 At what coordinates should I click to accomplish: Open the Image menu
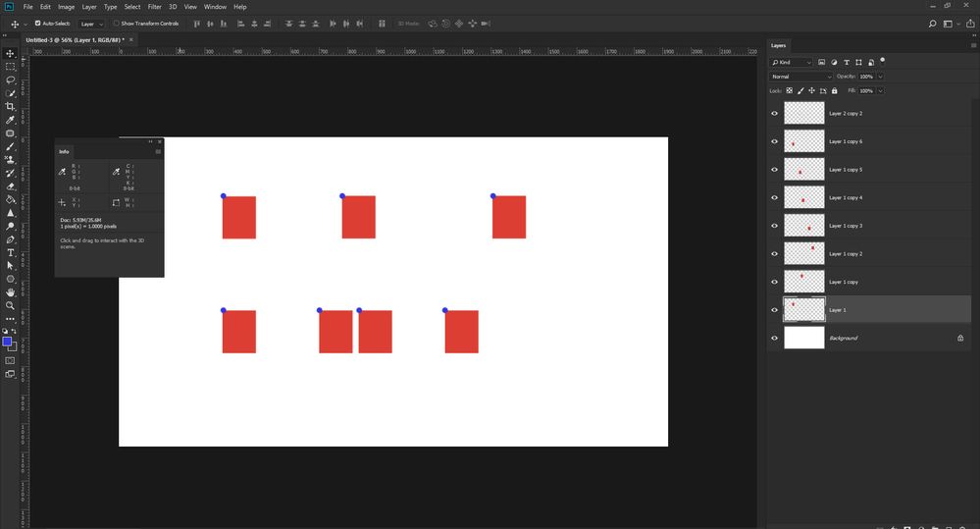pos(67,7)
